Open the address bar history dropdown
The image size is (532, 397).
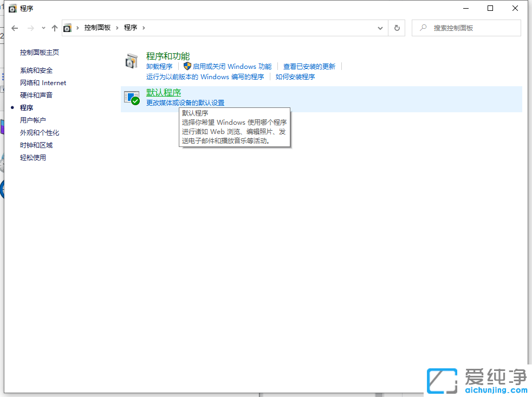pos(380,28)
